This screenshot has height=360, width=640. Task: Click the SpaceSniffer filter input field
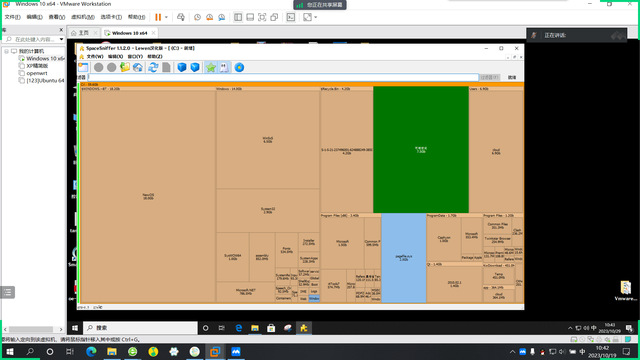point(283,77)
